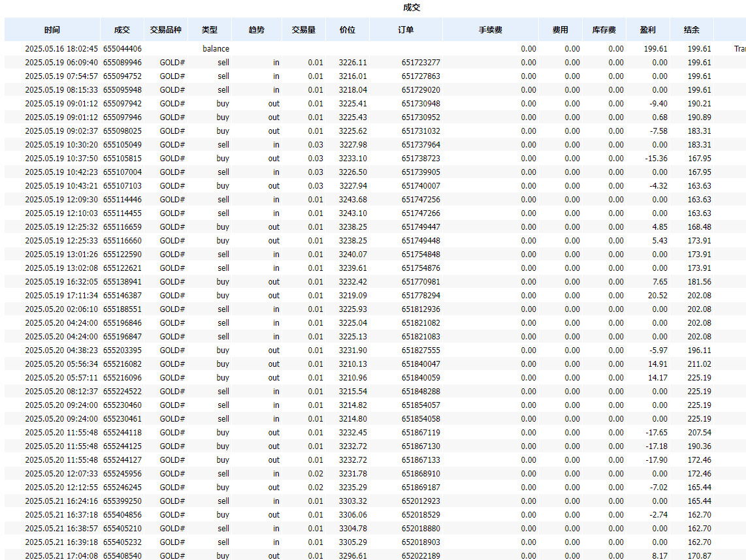Select deal number 655230460
The height and width of the screenshot is (560, 746).
(122, 405)
